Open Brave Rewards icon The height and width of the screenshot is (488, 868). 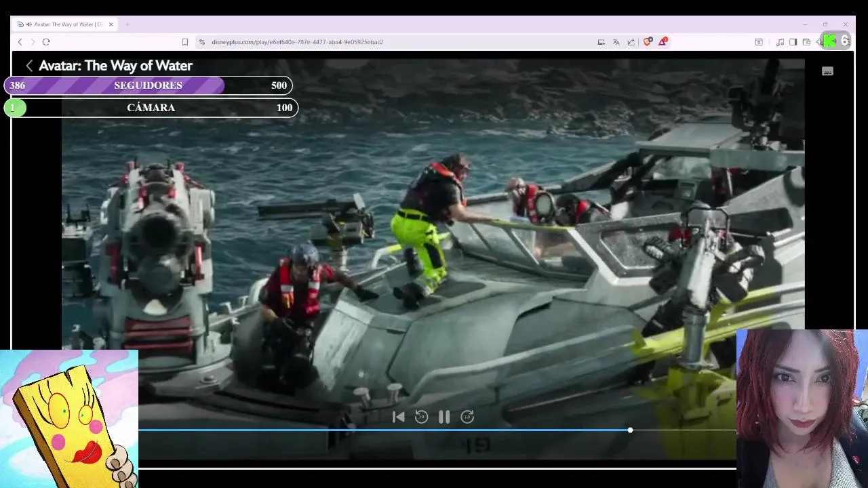(x=663, y=42)
